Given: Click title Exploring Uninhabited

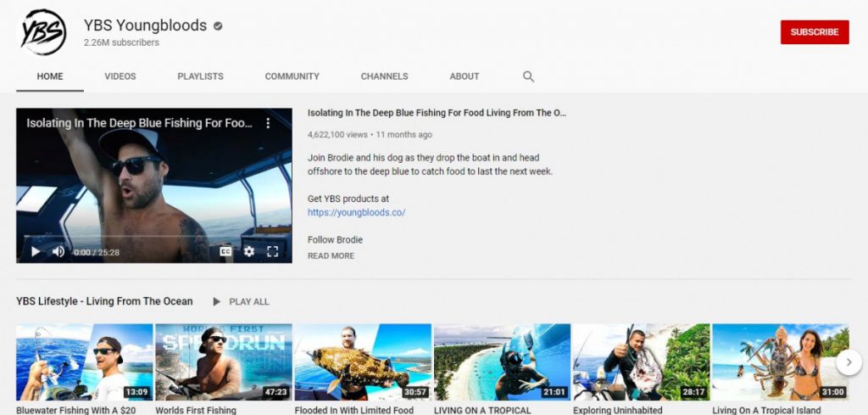Looking at the screenshot, I should [x=618, y=410].
